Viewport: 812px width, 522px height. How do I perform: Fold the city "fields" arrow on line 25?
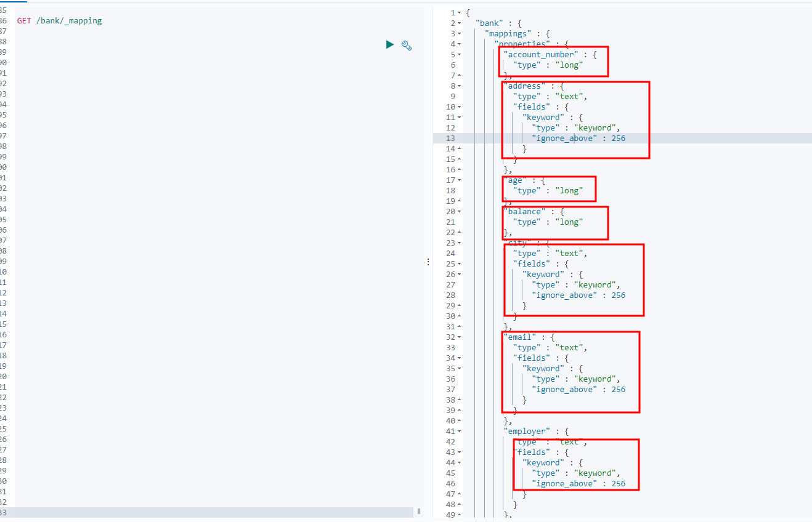[x=459, y=264]
